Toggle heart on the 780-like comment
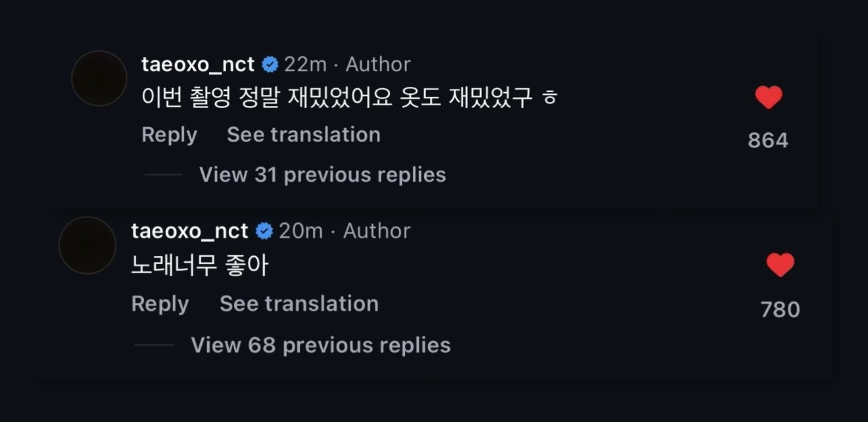The width and height of the screenshot is (868, 422). 781,265
